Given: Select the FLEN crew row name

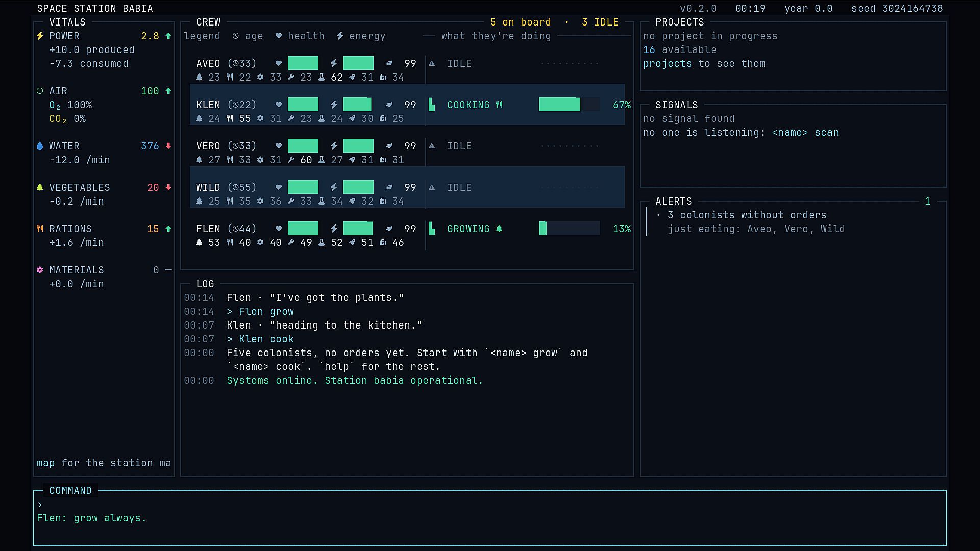Looking at the screenshot, I should click(x=208, y=229).
